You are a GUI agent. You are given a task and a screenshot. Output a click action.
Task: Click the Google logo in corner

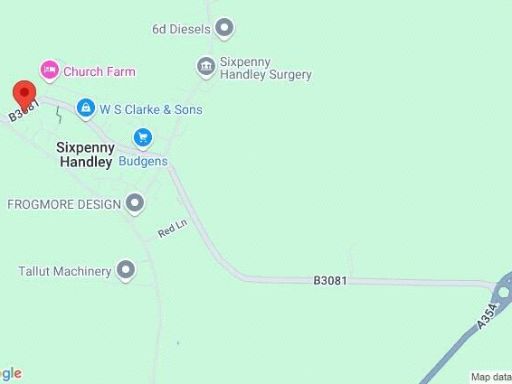(x=11, y=374)
